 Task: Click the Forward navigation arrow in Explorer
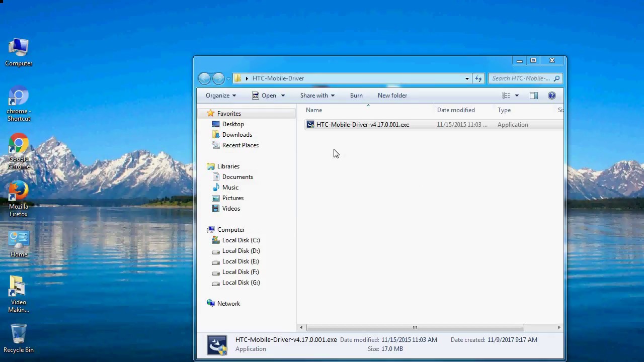pyautogui.click(x=218, y=78)
